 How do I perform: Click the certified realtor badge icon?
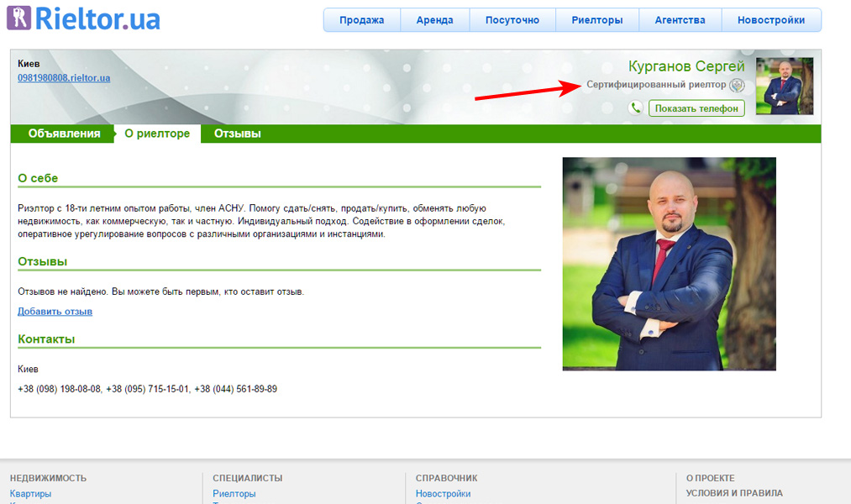pos(737,86)
